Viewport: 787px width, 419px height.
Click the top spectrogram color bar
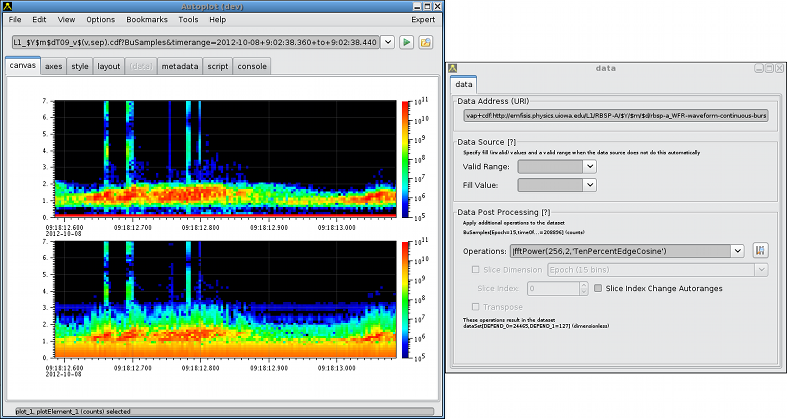[405, 158]
